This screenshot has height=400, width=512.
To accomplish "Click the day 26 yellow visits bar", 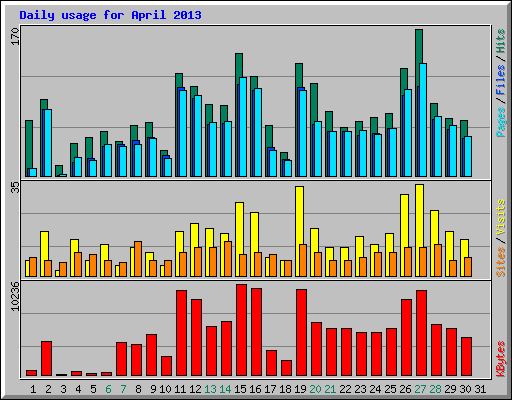I will point(404,221).
